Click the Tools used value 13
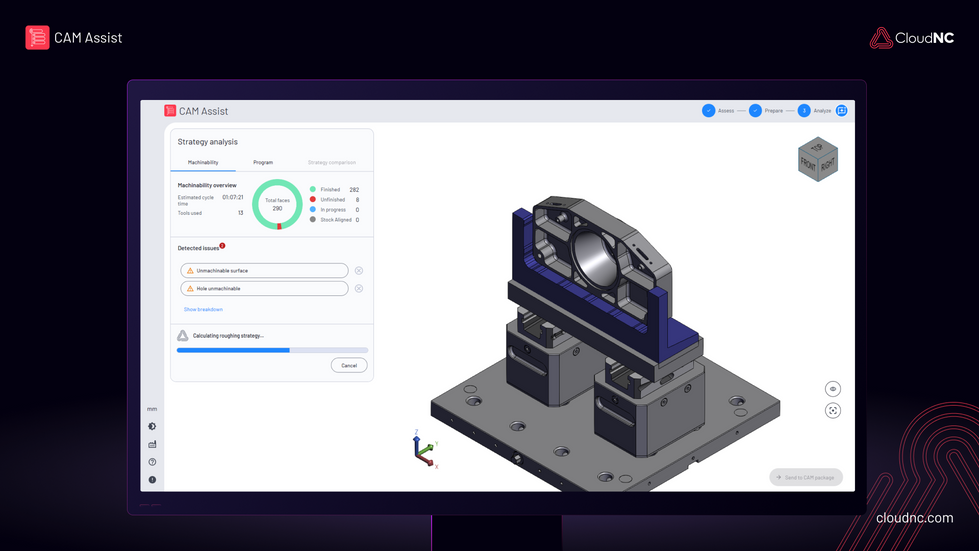Image resolution: width=979 pixels, height=551 pixels. (240, 213)
